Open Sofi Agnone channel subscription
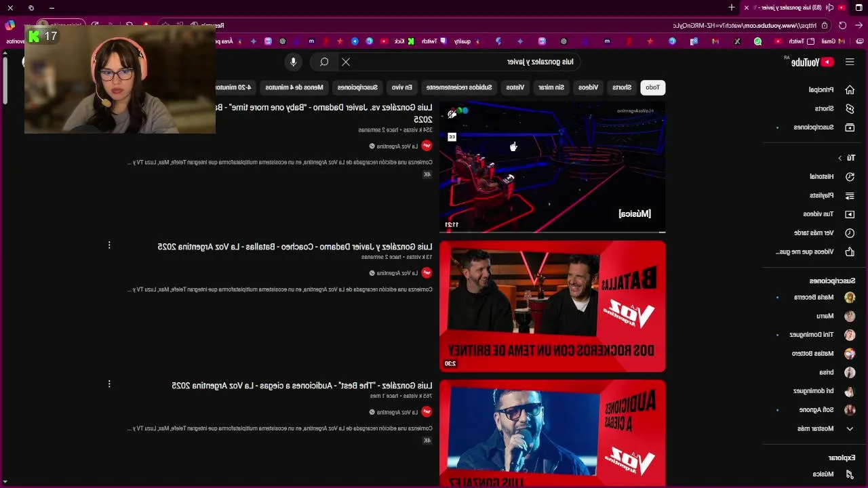 tap(826, 410)
